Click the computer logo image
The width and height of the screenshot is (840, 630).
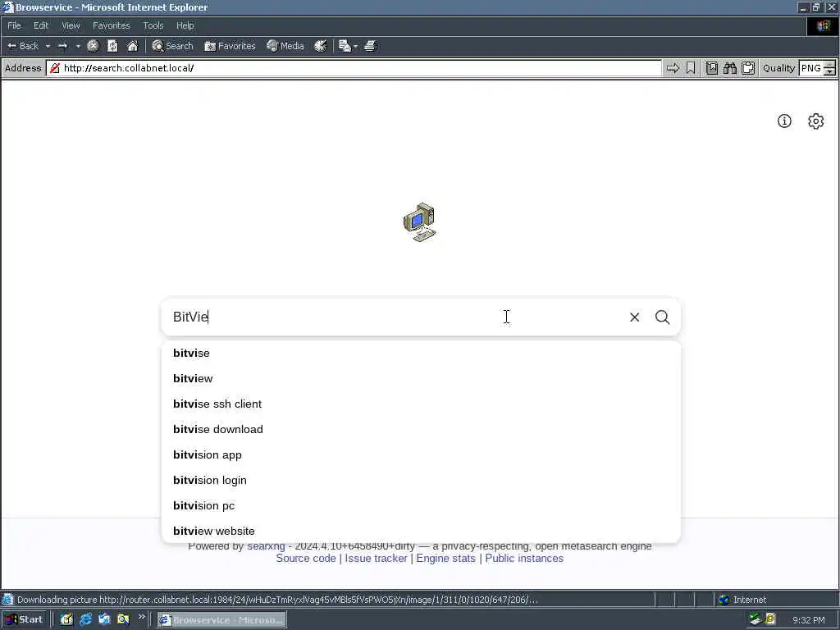coord(420,222)
